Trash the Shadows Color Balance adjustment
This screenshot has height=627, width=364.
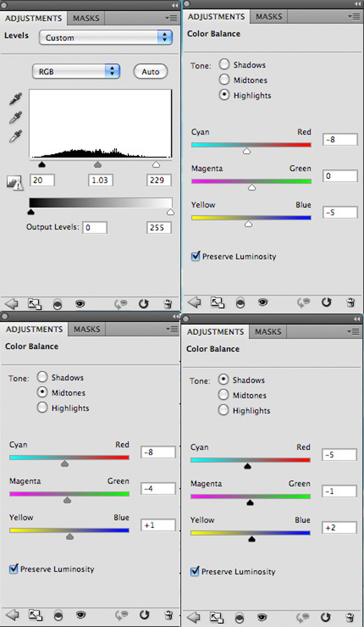(349, 617)
